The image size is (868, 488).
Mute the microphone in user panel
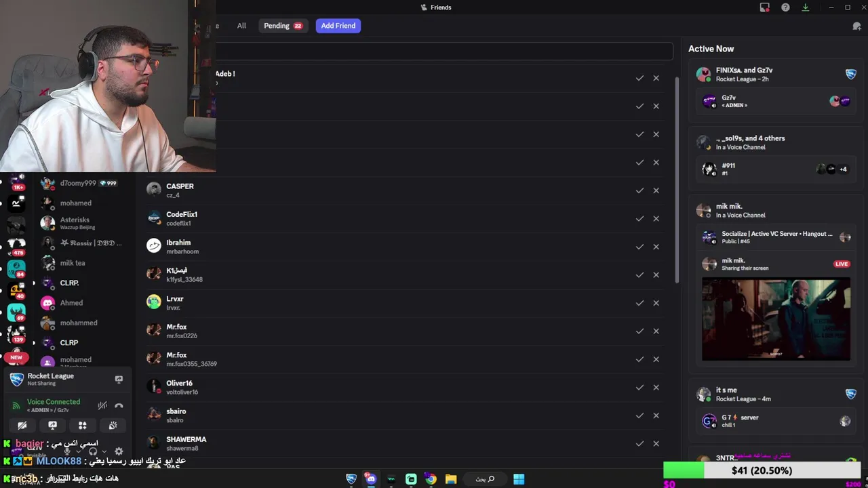point(67,451)
